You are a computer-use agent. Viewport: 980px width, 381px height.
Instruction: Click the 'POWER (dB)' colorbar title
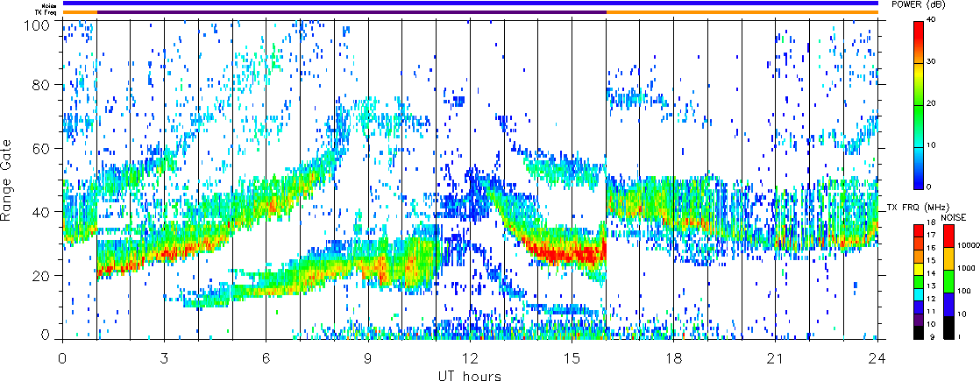click(x=918, y=4)
